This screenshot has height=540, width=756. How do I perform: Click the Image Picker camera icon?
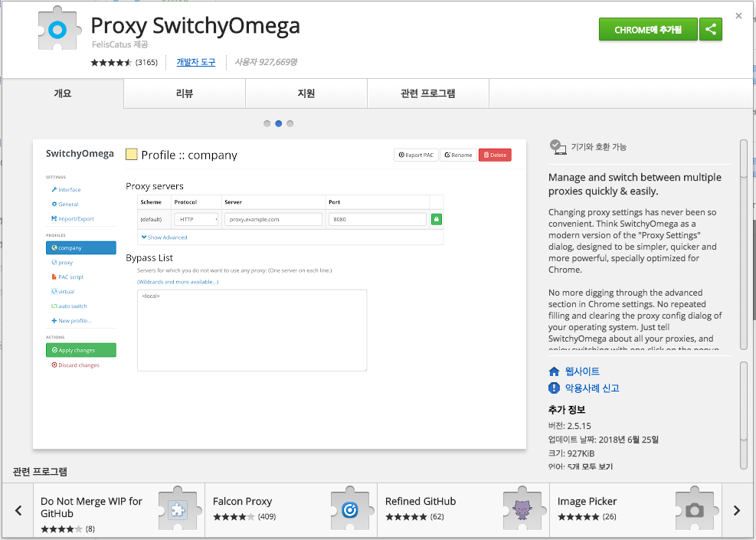pyautogui.click(x=695, y=509)
